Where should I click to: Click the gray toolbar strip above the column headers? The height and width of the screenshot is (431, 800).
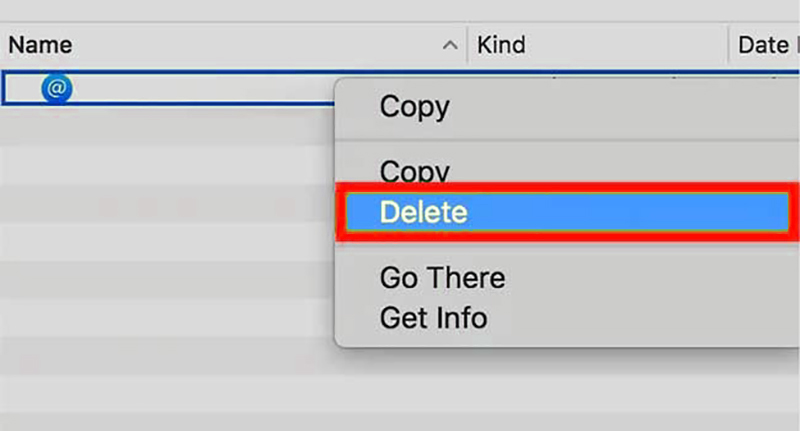pos(400,10)
